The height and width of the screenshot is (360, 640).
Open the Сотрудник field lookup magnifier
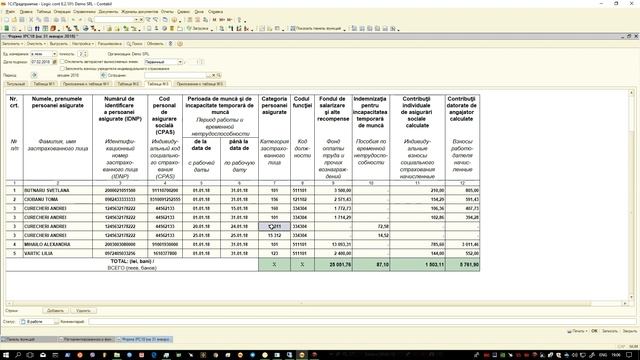click(x=219, y=76)
